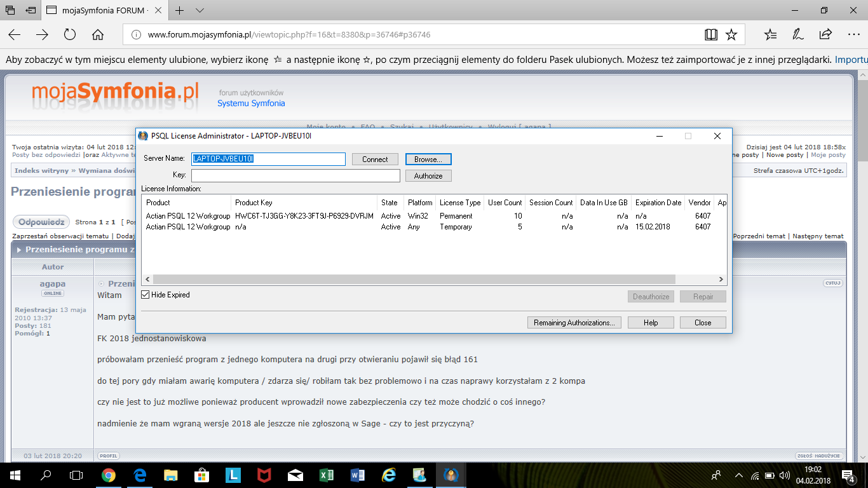The width and height of the screenshot is (868, 488).
Task: Click the site information icon in address bar
Action: [136, 35]
